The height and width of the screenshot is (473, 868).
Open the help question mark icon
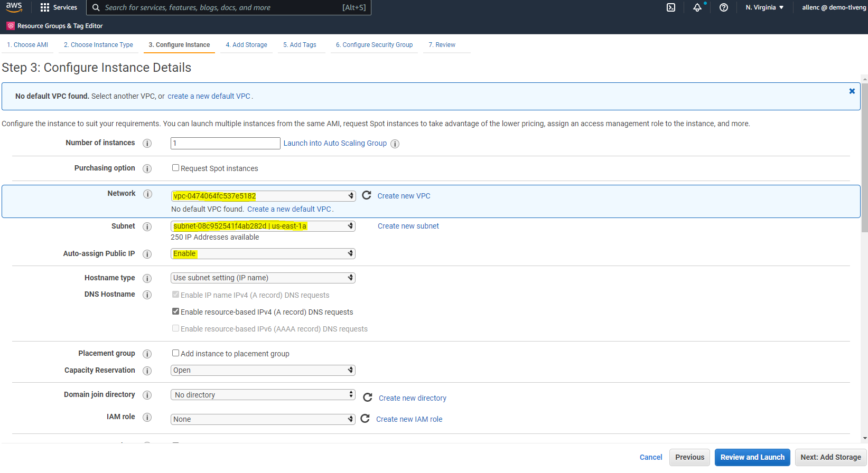(x=724, y=7)
